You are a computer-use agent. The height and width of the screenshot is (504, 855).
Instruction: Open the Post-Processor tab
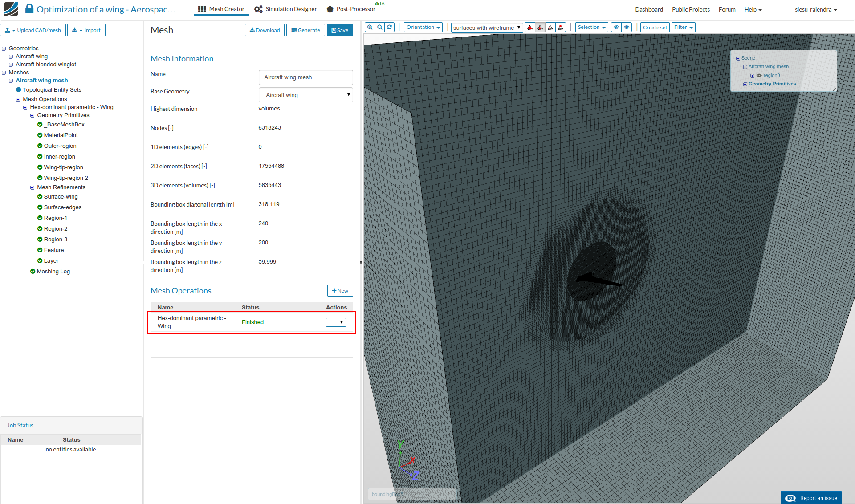point(351,9)
